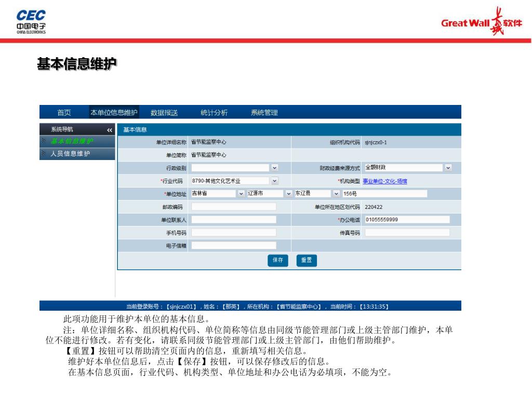Open the 数据报送 menu tab
The height and width of the screenshot is (399, 532).
point(164,112)
